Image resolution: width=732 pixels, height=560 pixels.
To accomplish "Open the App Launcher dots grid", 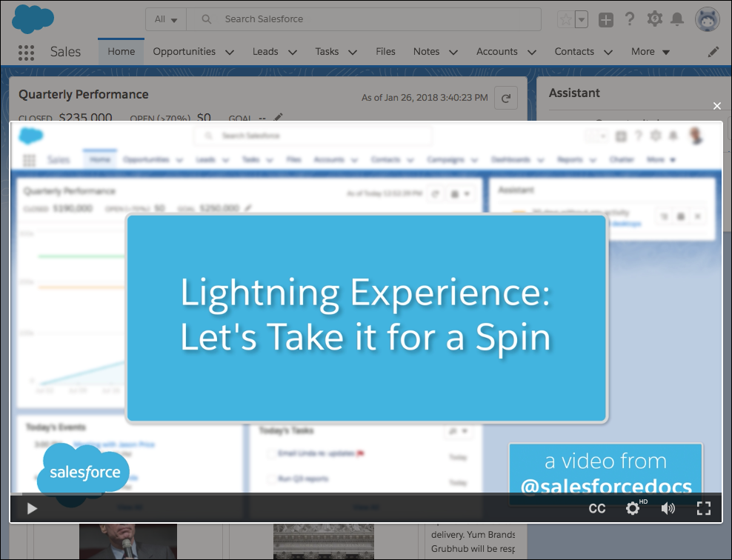I will 26,53.
